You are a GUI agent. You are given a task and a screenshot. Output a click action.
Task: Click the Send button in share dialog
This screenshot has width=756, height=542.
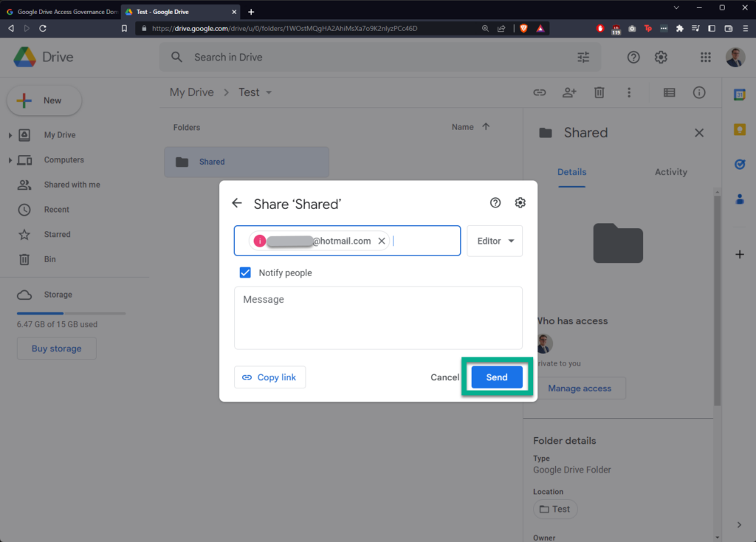point(497,377)
